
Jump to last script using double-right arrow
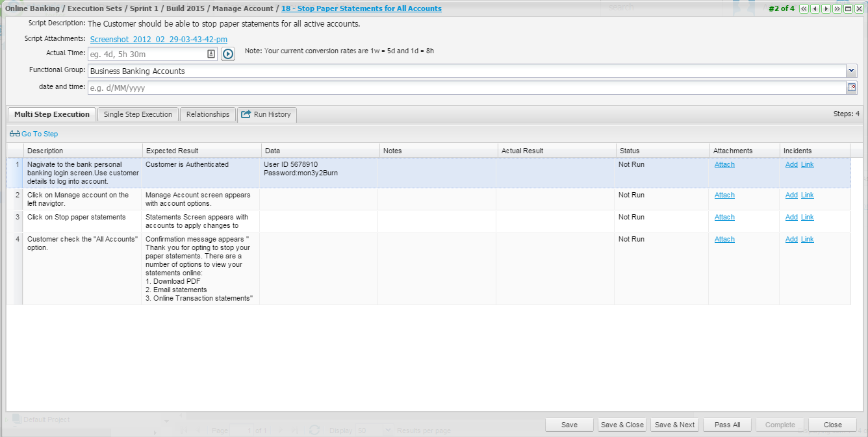[x=837, y=8]
